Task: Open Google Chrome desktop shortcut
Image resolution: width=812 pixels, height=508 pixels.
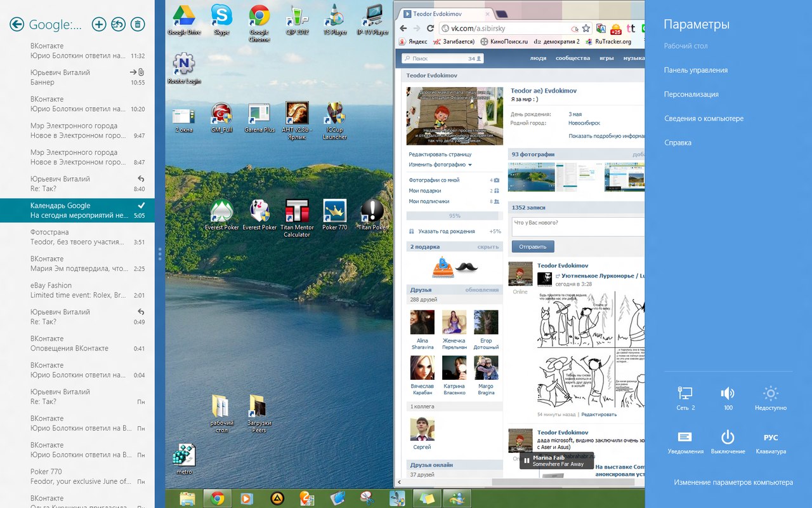Action: click(x=259, y=23)
